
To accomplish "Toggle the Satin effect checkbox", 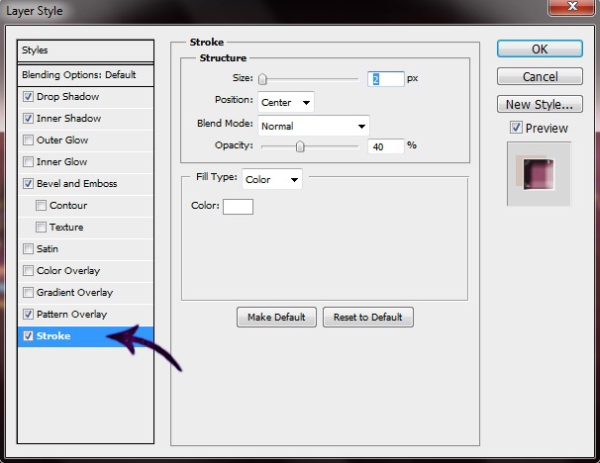I will (x=28, y=249).
